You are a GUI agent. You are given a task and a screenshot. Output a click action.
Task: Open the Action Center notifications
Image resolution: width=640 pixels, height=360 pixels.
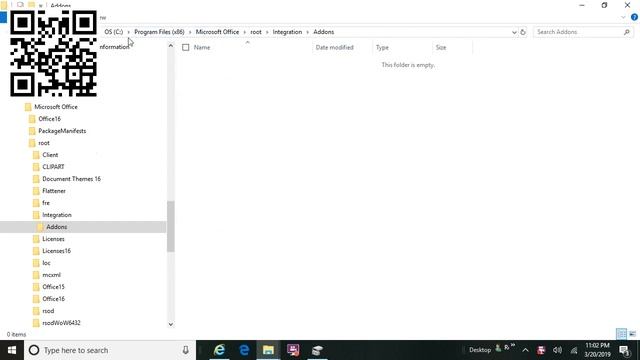(x=624, y=350)
